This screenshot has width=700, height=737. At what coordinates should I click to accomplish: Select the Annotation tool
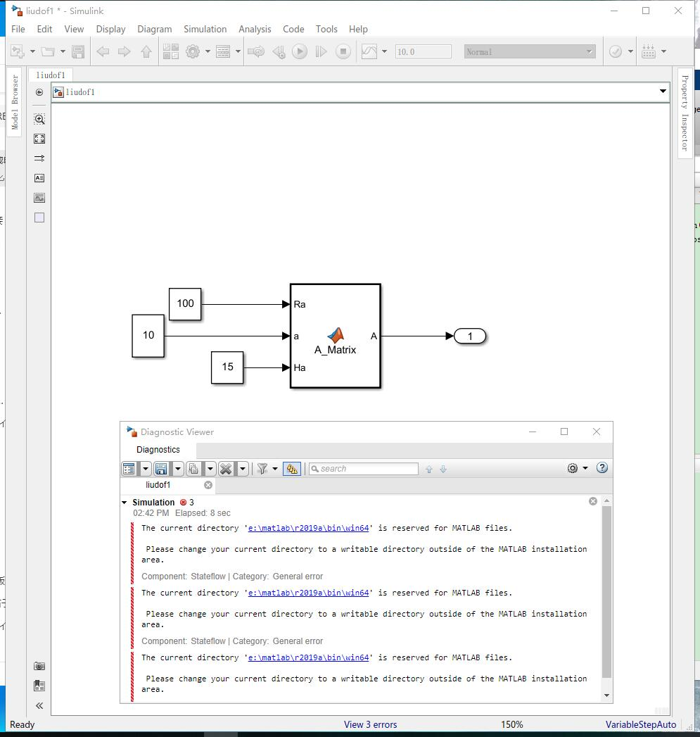click(39, 178)
